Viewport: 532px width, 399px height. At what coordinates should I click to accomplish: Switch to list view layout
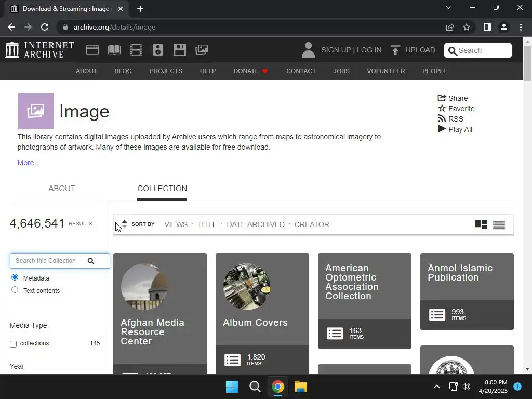pyautogui.click(x=499, y=224)
